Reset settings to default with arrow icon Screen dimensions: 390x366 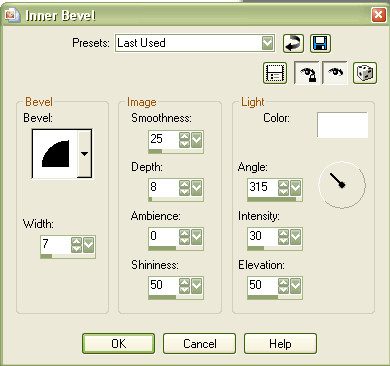[293, 44]
